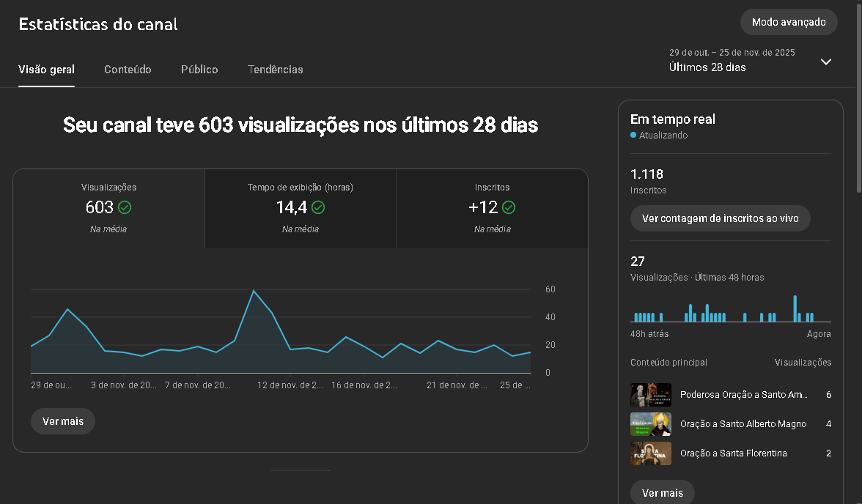The image size is (862, 504).
Task: Click green check icon beside 603 views
Action: 125,207
